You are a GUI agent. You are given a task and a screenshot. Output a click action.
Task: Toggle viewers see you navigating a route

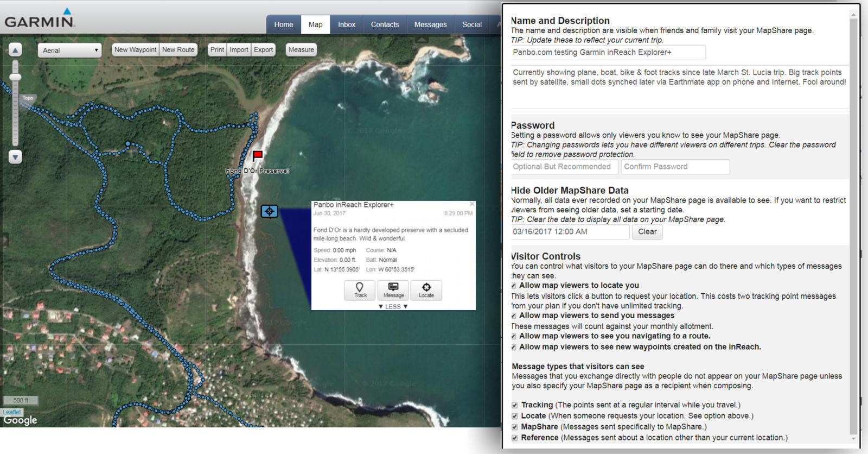pyautogui.click(x=514, y=337)
